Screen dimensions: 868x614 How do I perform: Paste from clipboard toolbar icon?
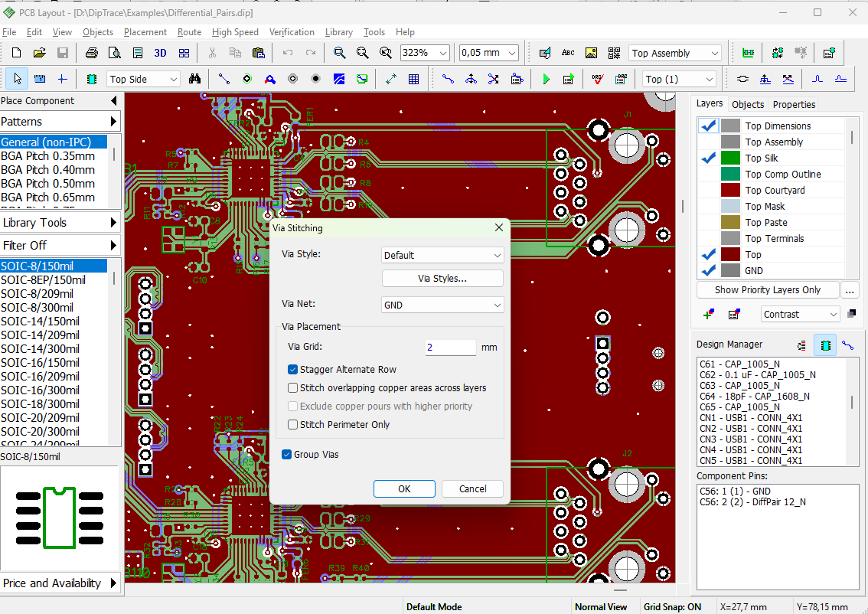tap(259, 53)
